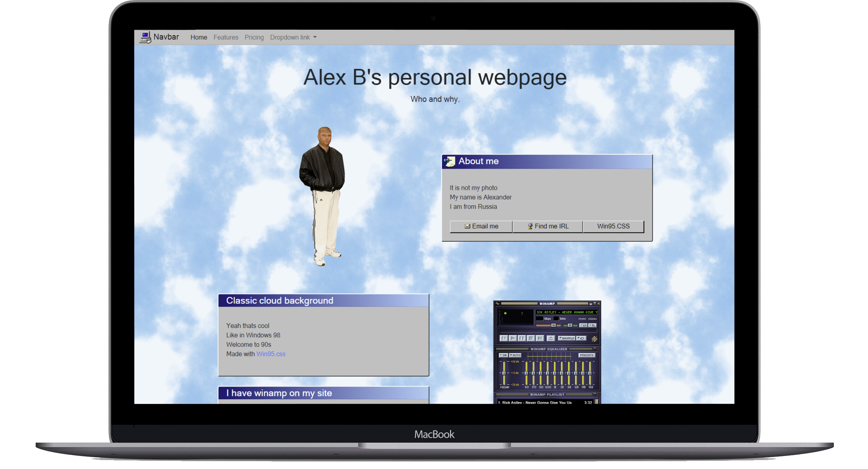Screen dimensions: 868x469
Task: Click the About me window title icon
Action: tap(450, 161)
